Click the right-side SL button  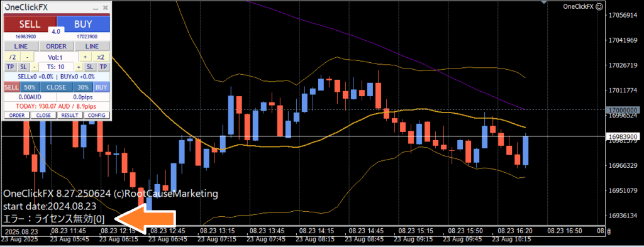pyautogui.click(x=90, y=67)
